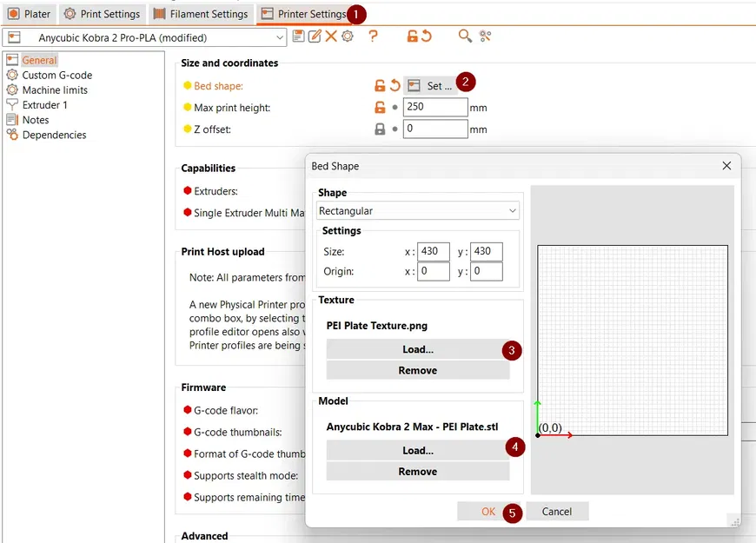Click the Extruders: label under Capabilities
Viewport: 756px width, 543px height.
pyautogui.click(x=216, y=191)
